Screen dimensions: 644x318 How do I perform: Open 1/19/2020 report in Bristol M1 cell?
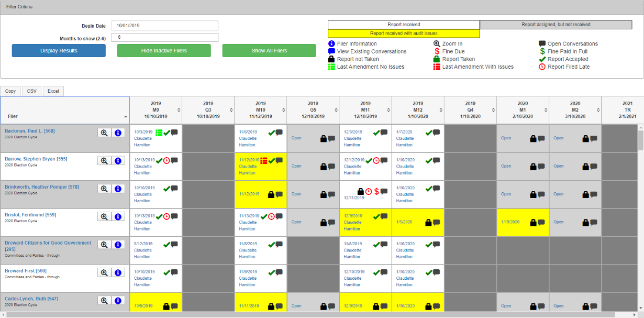pyautogui.click(x=510, y=222)
